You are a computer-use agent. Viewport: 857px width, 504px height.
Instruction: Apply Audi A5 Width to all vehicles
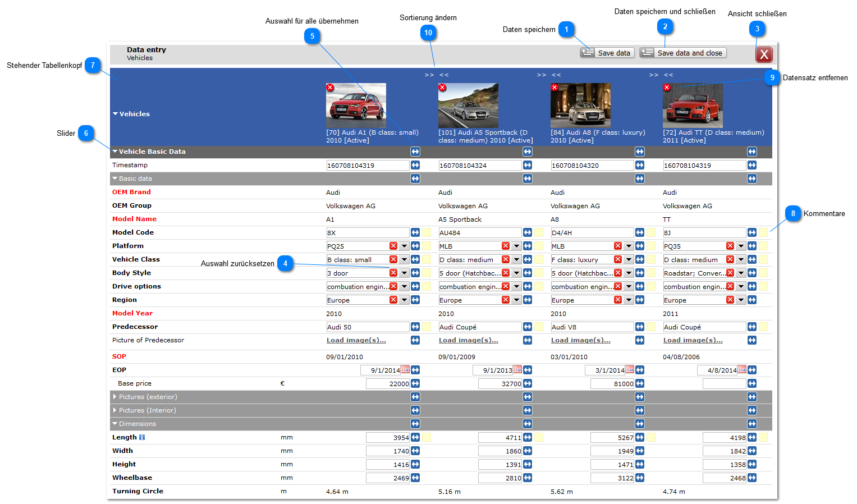click(528, 451)
